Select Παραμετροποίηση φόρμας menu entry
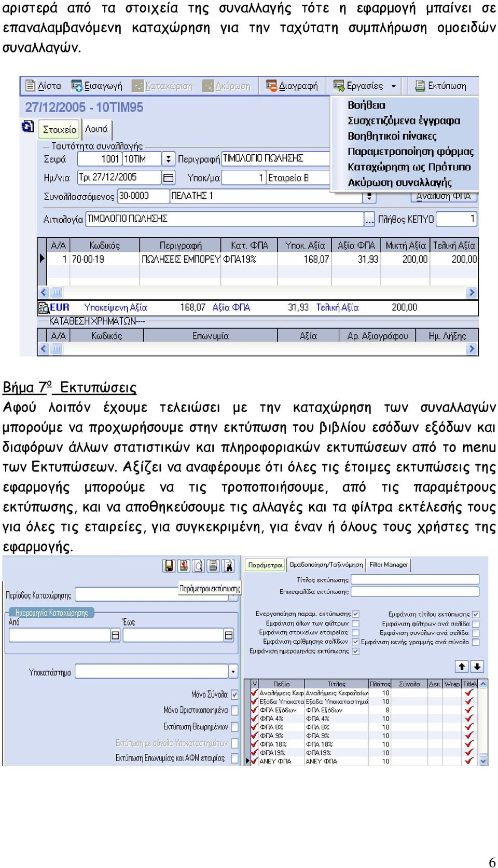The width and height of the screenshot is (498, 868). (x=410, y=152)
